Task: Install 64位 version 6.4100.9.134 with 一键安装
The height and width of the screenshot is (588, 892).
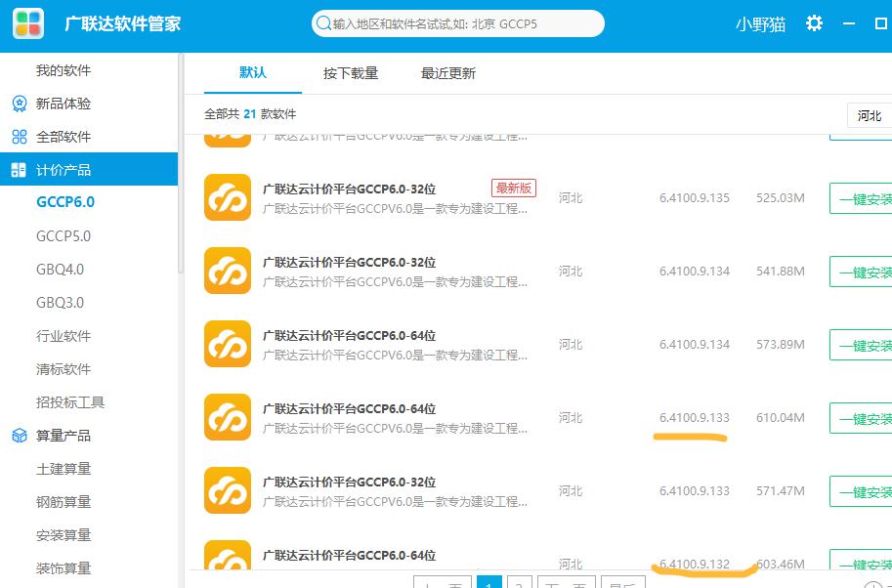Action: point(861,345)
